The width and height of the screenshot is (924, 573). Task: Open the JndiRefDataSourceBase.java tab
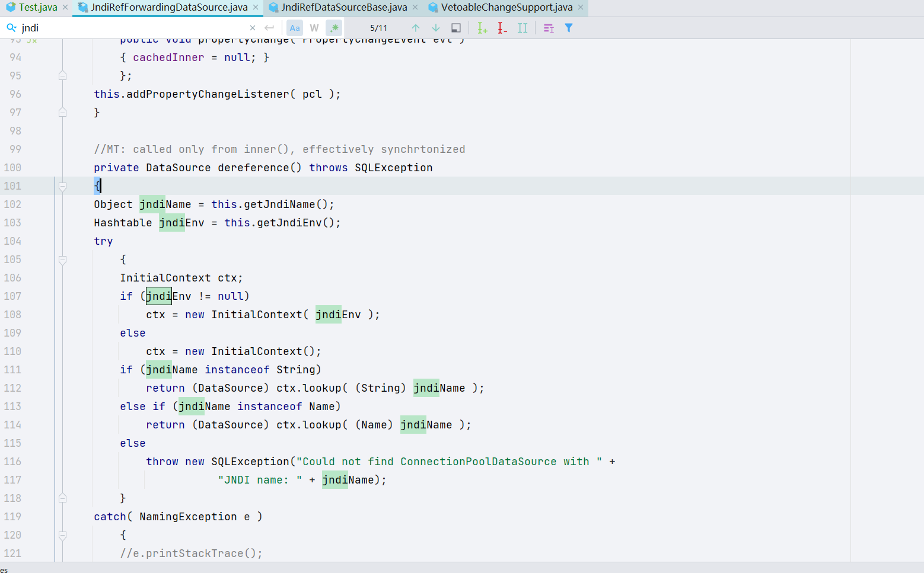coord(344,7)
